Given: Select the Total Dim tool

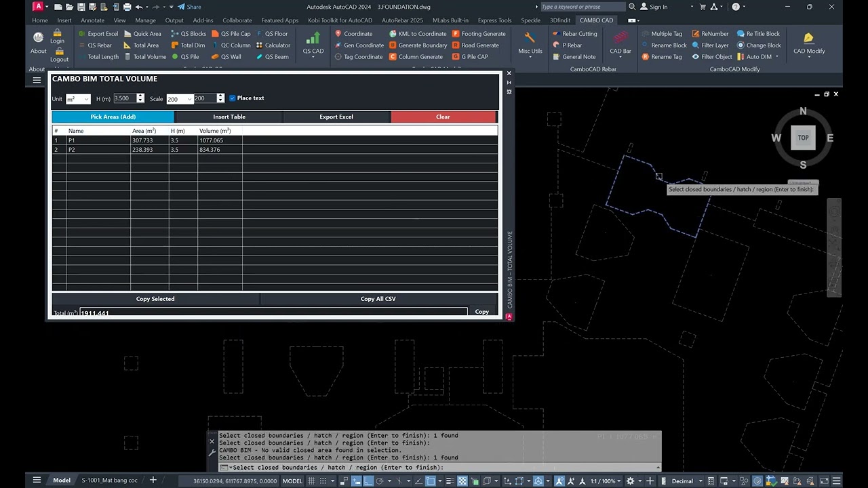Looking at the screenshot, I should pyautogui.click(x=188, y=45).
